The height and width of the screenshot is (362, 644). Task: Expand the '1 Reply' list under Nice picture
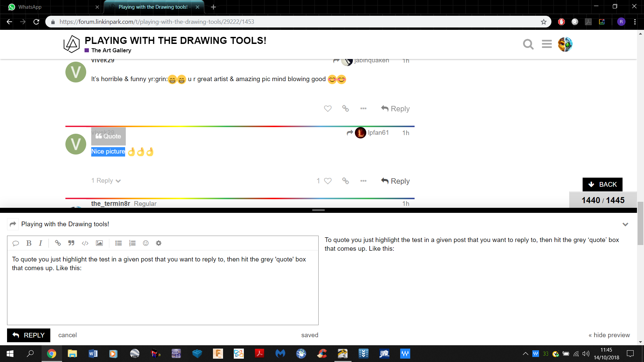tap(106, 181)
